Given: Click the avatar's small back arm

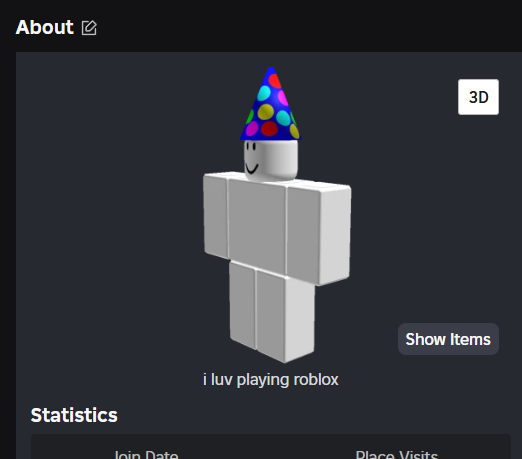Looking at the screenshot, I should click(216, 215).
